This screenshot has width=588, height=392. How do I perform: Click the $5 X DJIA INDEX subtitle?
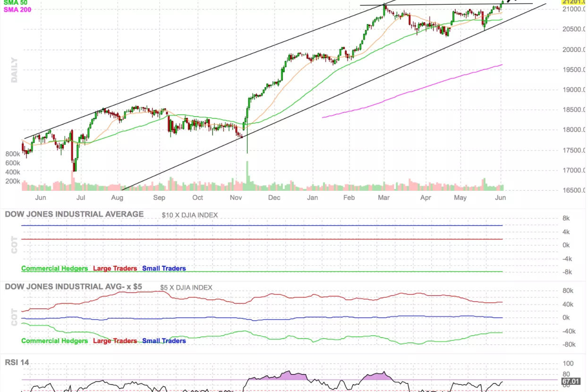pos(186,287)
